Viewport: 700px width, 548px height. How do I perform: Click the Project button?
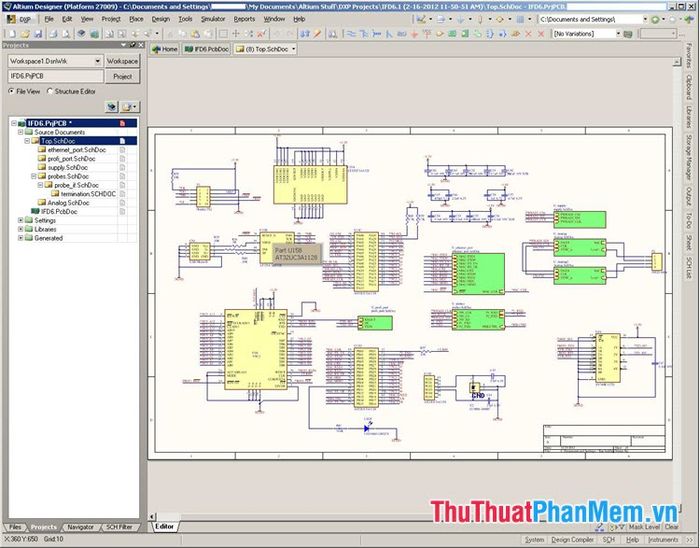122,76
